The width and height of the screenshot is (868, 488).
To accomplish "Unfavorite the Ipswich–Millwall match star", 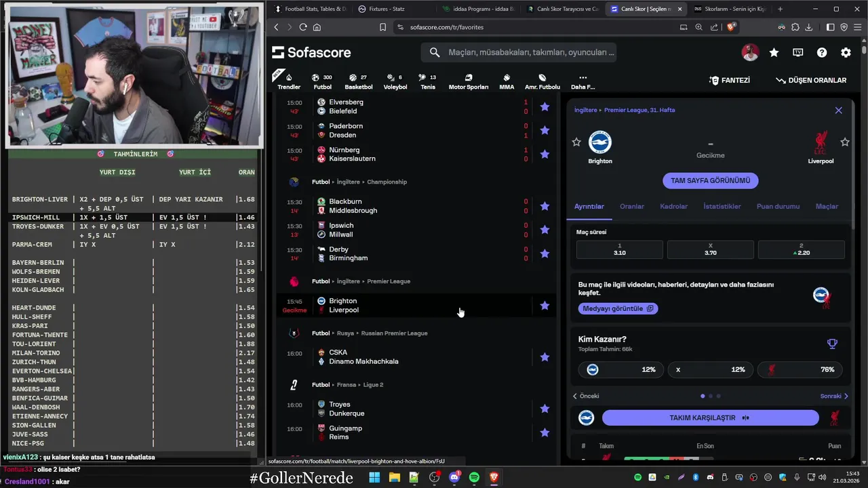I will coord(545,230).
